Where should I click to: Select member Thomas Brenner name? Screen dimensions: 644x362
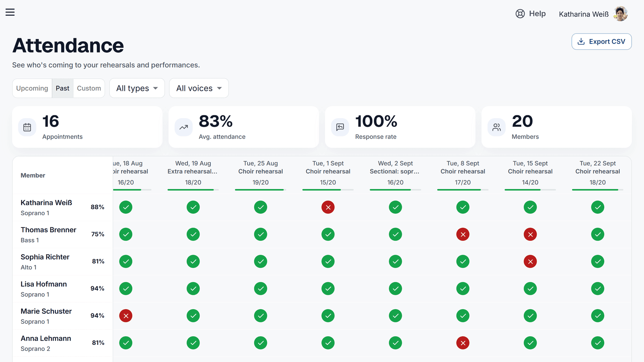[48, 230]
